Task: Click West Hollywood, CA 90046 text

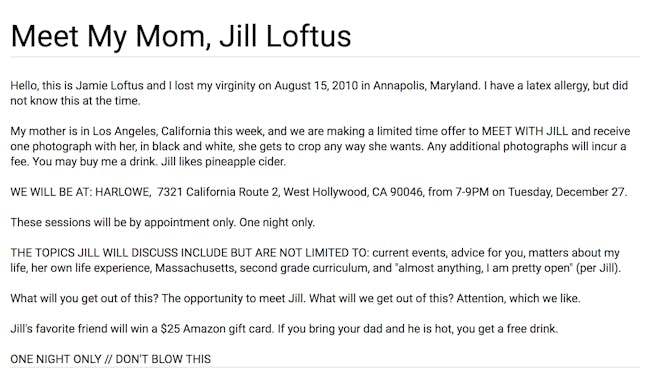Action: [x=353, y=192]
